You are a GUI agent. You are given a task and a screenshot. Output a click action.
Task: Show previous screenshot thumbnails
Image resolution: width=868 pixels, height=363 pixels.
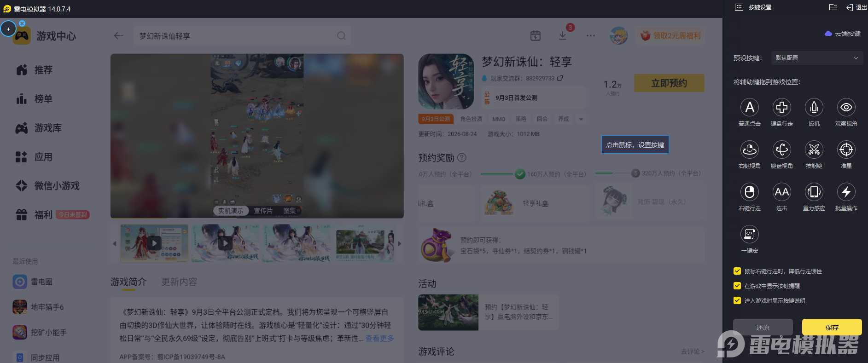pyautogui.click(x=115, y=243)
